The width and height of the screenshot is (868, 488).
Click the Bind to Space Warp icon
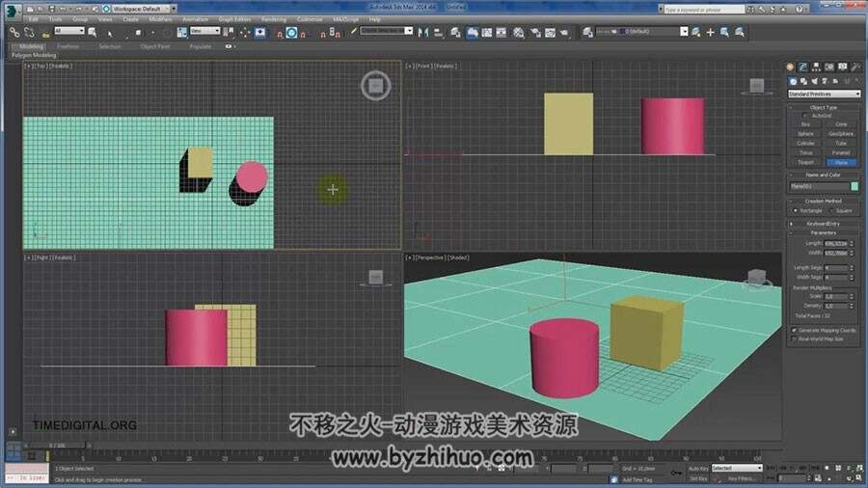45,33
